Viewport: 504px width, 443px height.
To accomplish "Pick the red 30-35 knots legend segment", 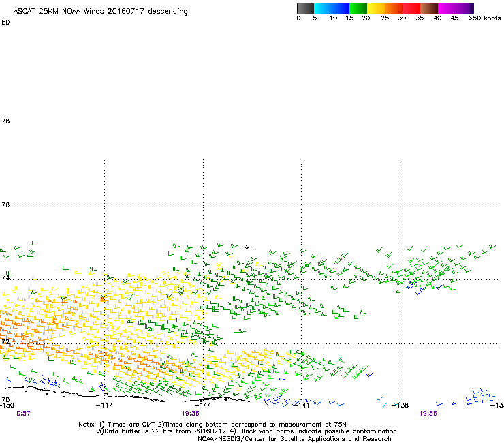I will (x=411, y=8).
